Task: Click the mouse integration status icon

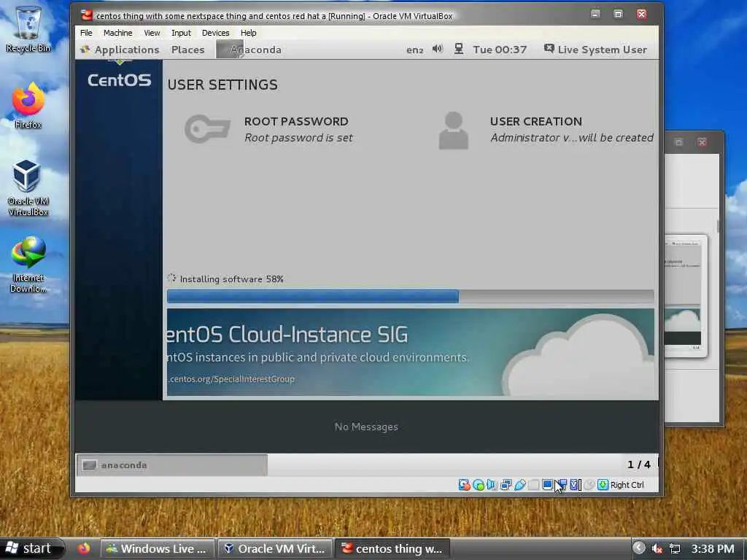Action: pos(589,485)
